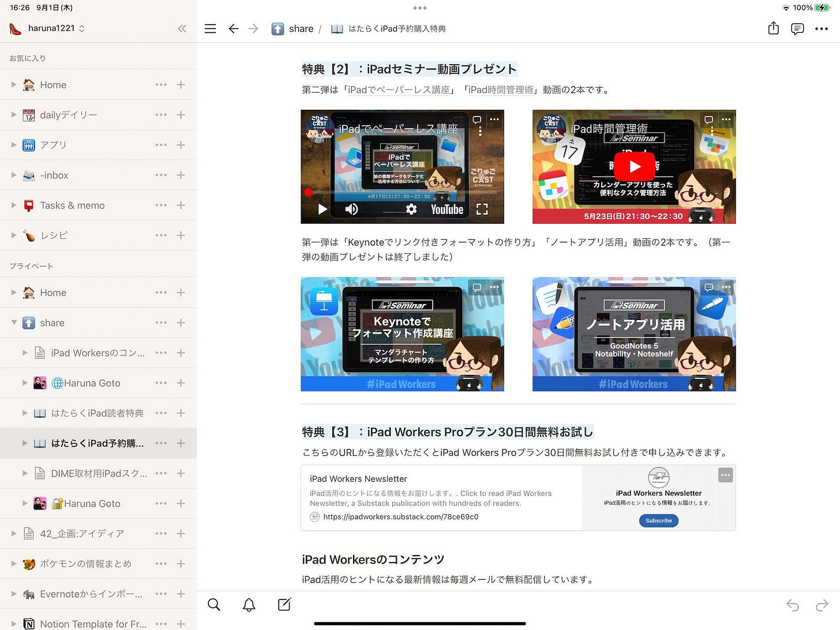
Task: Create a new page with compose icon
Action: pyautogui.click(x=284, y=604)
